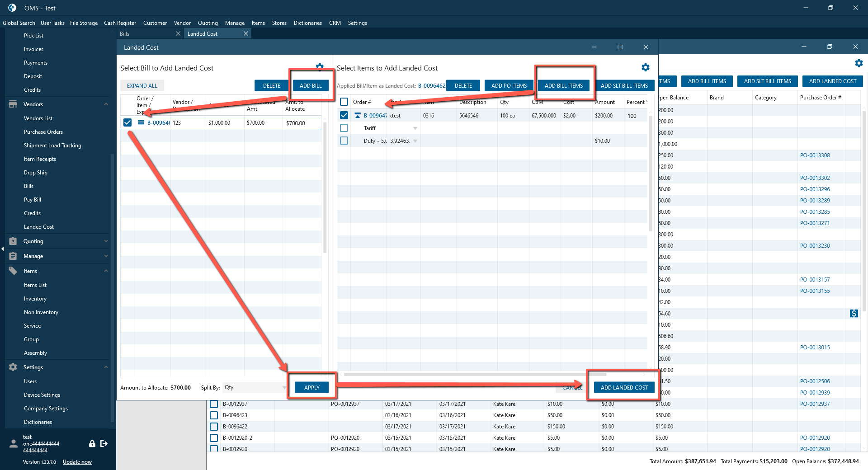Image resolution: width=868 pixels, height=470 pixels.
Task: Click the item icon beside the ktest row
Action: (358, 115)
